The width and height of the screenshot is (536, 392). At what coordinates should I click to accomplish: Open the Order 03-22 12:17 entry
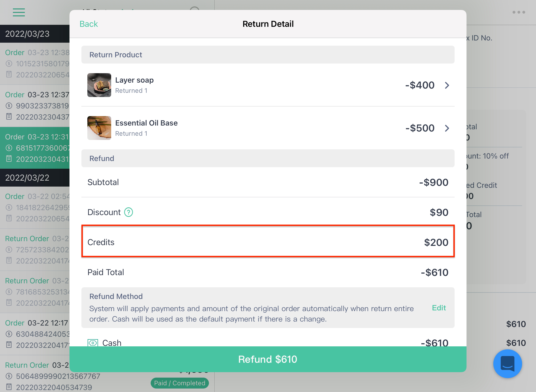click(x=35, y=334)
